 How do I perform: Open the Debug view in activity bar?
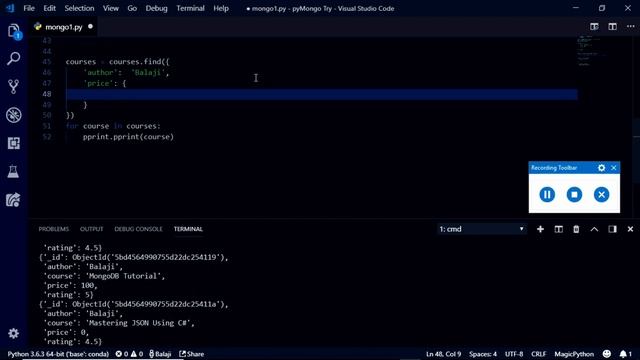click(x=13, y=115)
